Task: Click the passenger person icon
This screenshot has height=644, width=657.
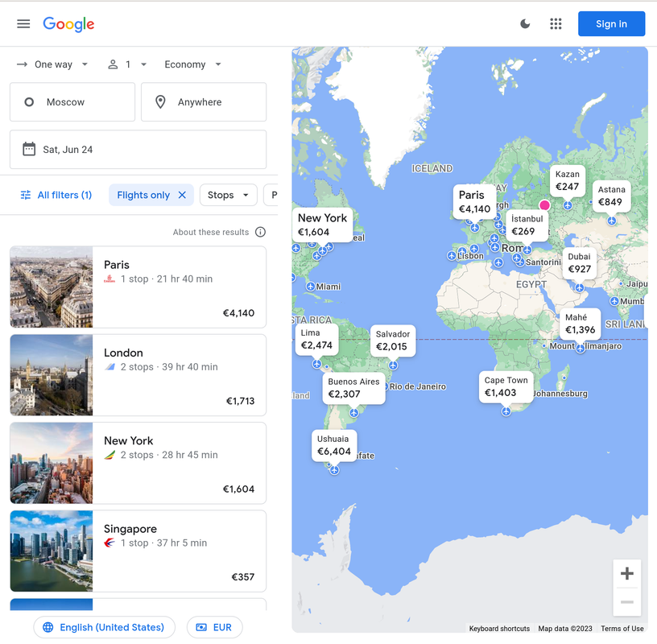Action: 113,64
